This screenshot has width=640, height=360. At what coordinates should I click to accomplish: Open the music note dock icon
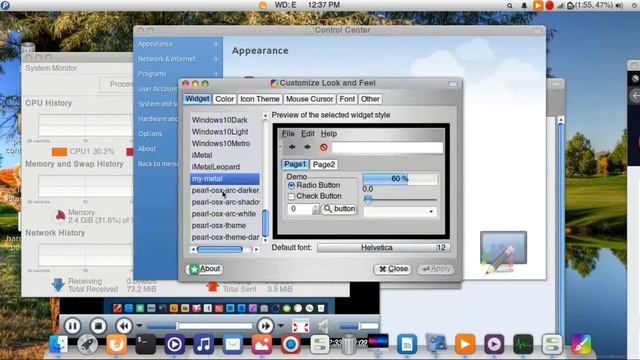(203, 345)
